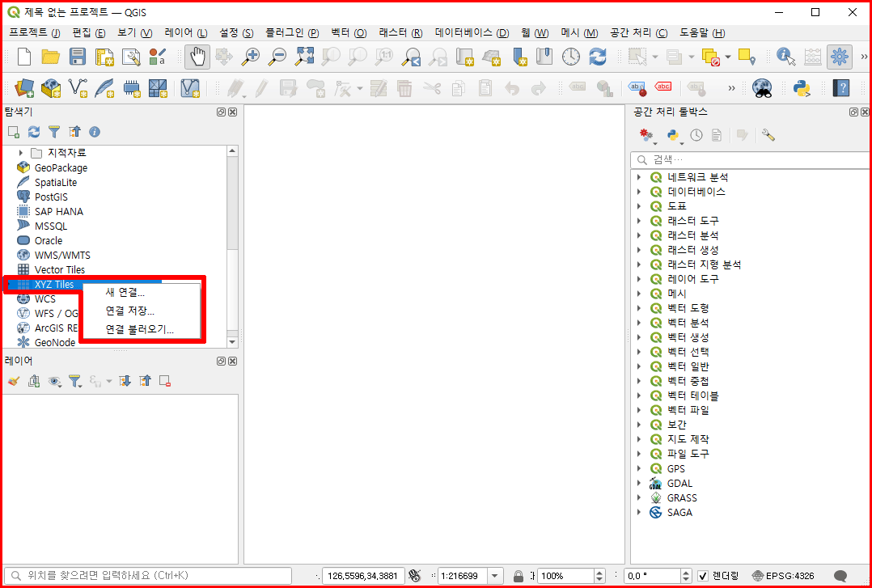Select the Identify Features tool icon

785,56
